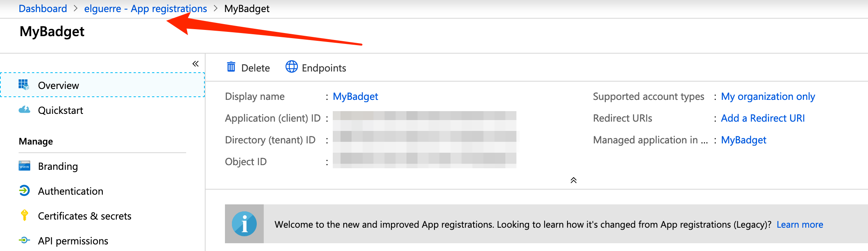This screenshot has height=251, width=868.
Task: Click the blurred Application (client) ID value
Action: pyautogui.click(x=424, y=118)
